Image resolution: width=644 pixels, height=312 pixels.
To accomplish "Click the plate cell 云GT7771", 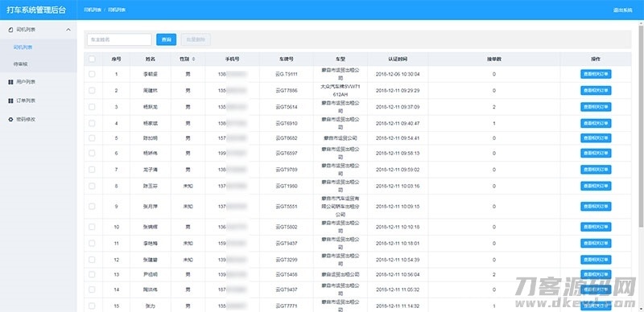I will click(287, 306).
